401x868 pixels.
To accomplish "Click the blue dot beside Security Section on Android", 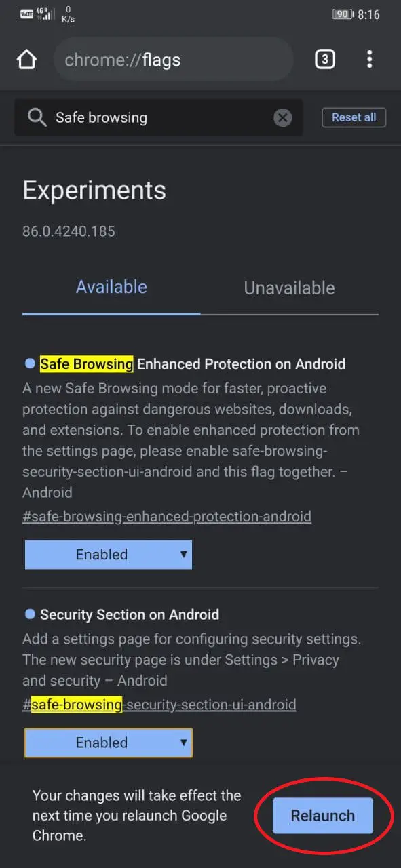I will click(x=30, y=614).
